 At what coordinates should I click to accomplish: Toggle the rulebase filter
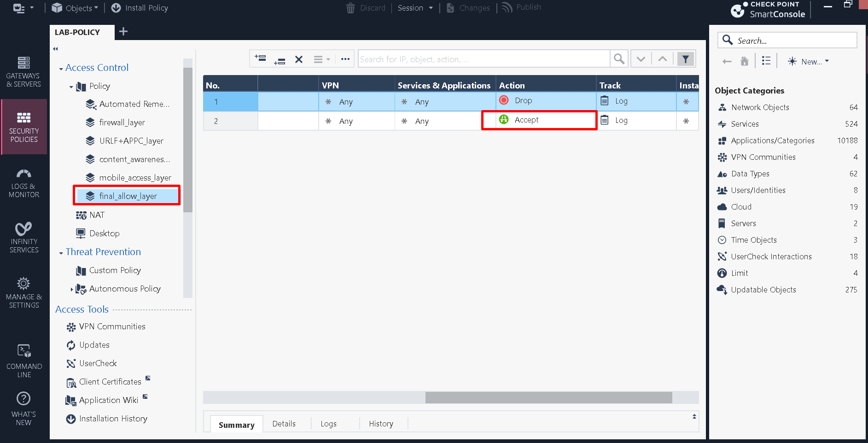pyautogui.click(x=686, y=59)
